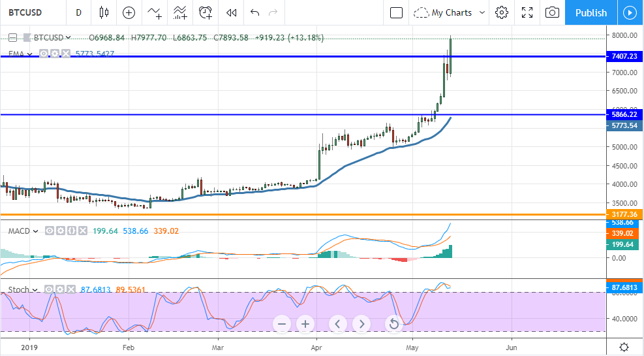Enter fullscreen mode
This screenshot has height=356, width=644.
pos(527,13)
